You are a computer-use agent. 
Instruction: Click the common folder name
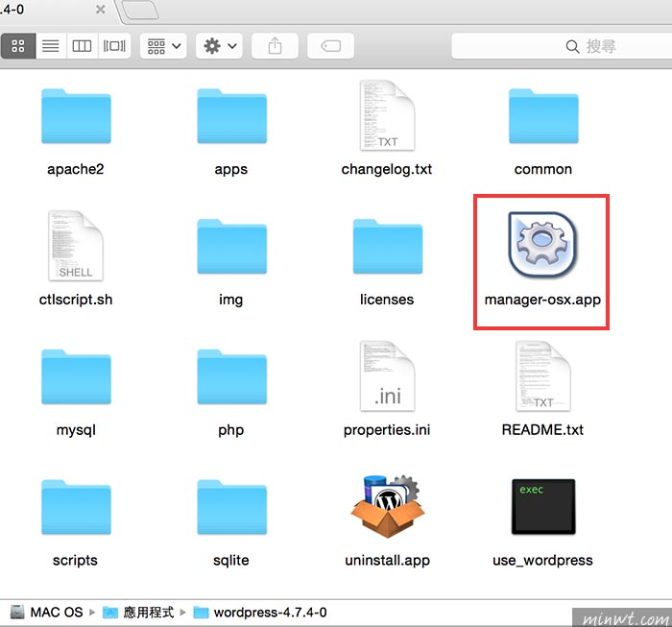[x=543, y=169]
